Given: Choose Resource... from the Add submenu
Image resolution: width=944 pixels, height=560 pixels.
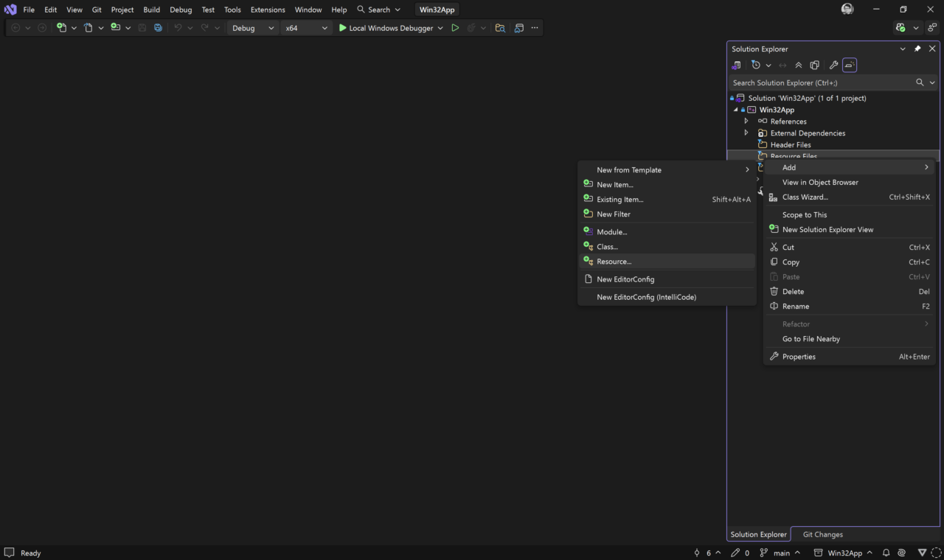Looking at the screenshot, I should coord(614,262).
